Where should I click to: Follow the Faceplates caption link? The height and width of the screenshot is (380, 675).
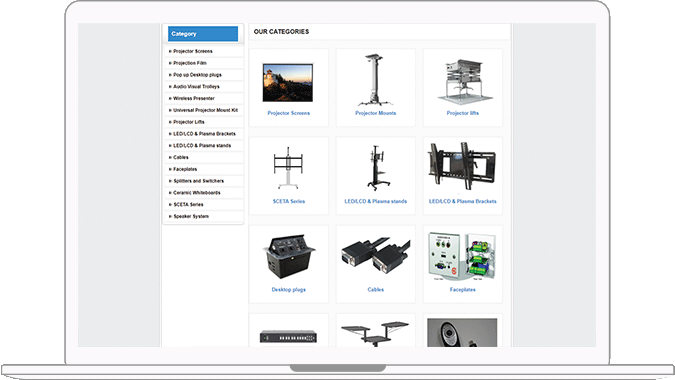[x=462, y=290]
